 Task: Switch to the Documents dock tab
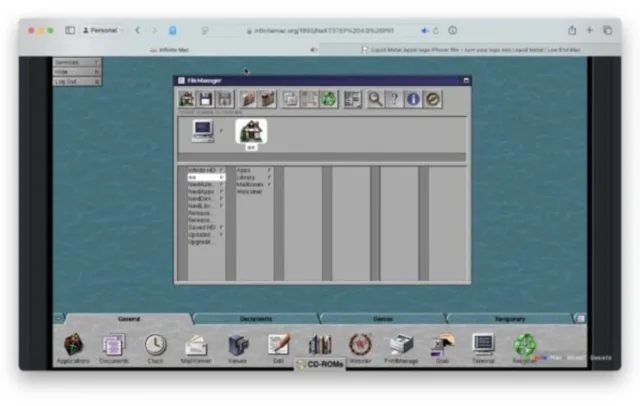point(256,319)
